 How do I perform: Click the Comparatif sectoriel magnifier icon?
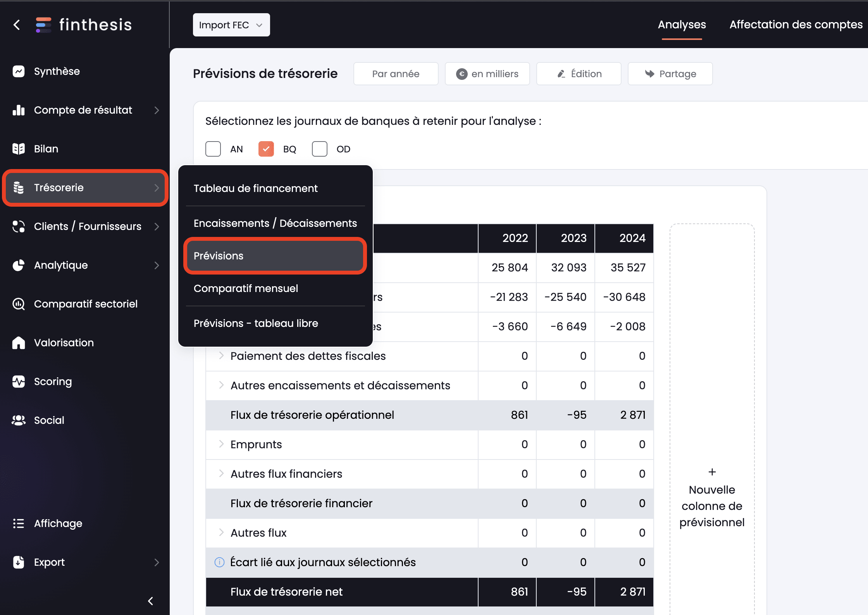click(x=19, y=304)
